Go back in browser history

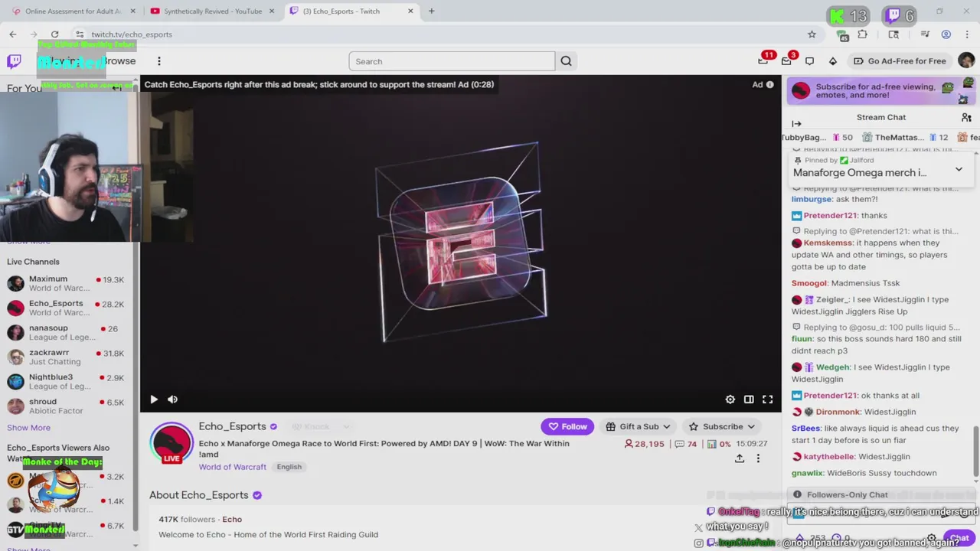(x=13, y=34)
